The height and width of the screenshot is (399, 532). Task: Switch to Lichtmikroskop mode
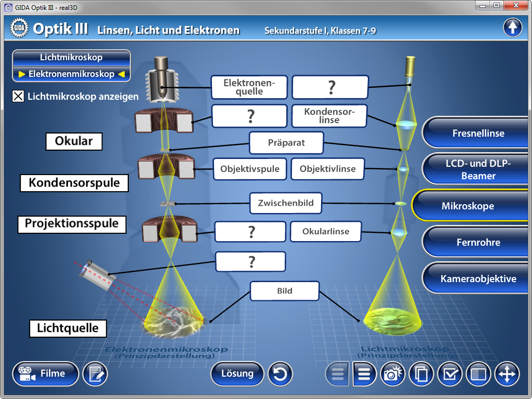(71, 58)
